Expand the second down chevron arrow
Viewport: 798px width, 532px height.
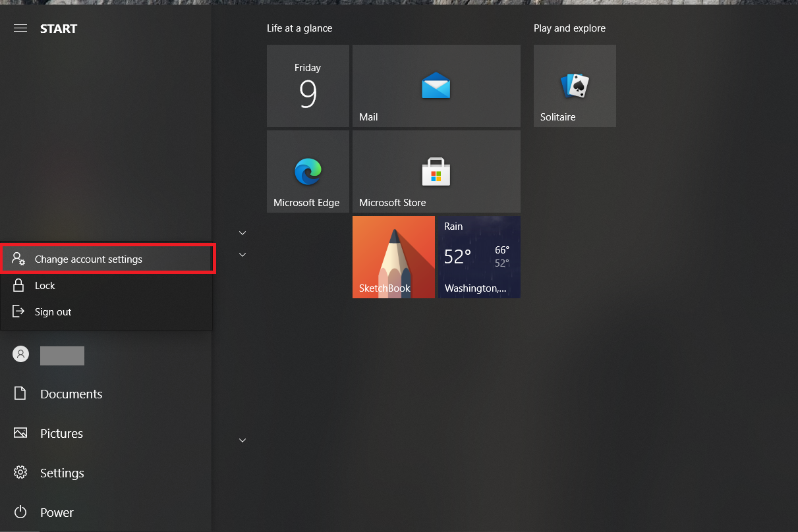pos(242,254)
